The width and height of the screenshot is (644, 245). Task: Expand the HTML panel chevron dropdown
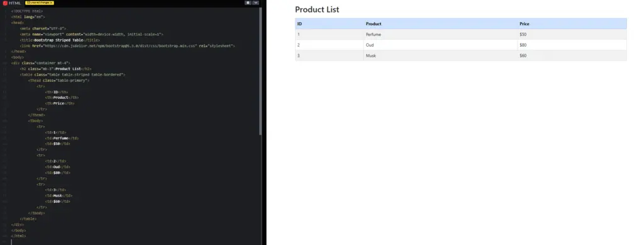tap(255, 3)
